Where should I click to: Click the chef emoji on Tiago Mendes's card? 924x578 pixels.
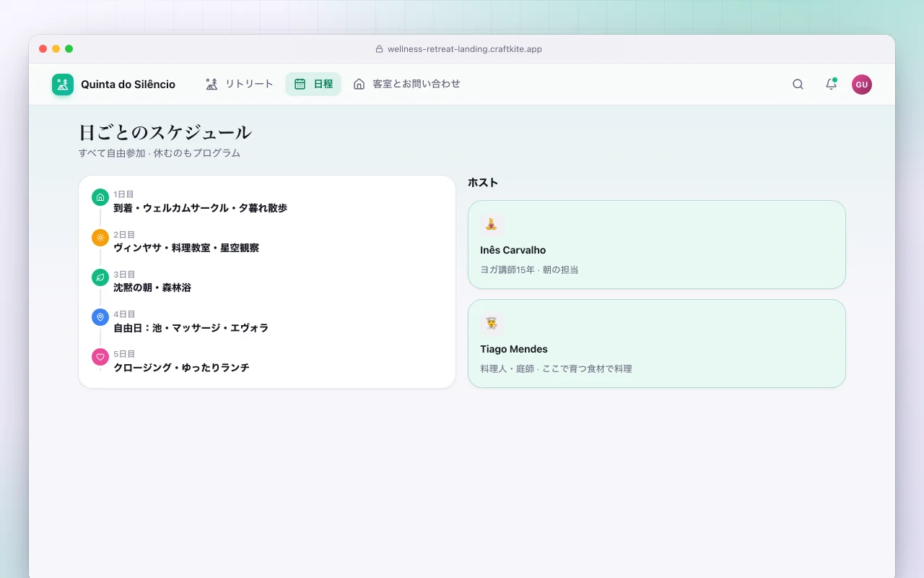[492, 323]
